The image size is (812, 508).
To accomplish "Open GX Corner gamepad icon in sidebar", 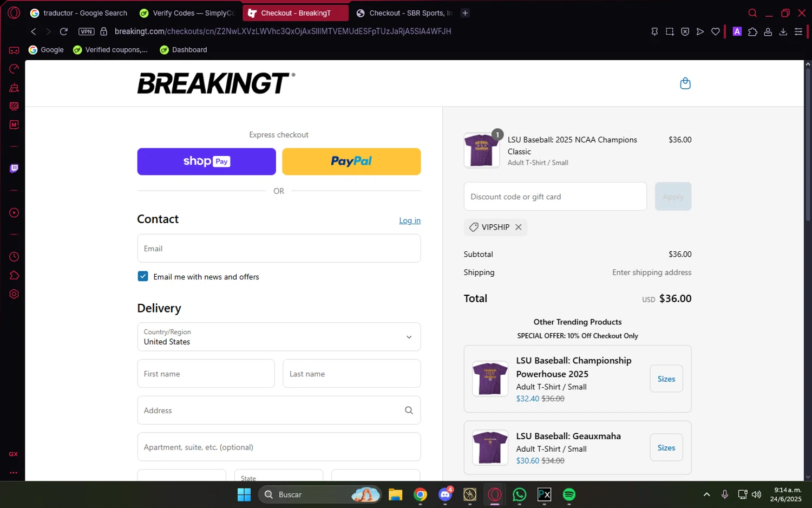I will click(x=14, y=50).
